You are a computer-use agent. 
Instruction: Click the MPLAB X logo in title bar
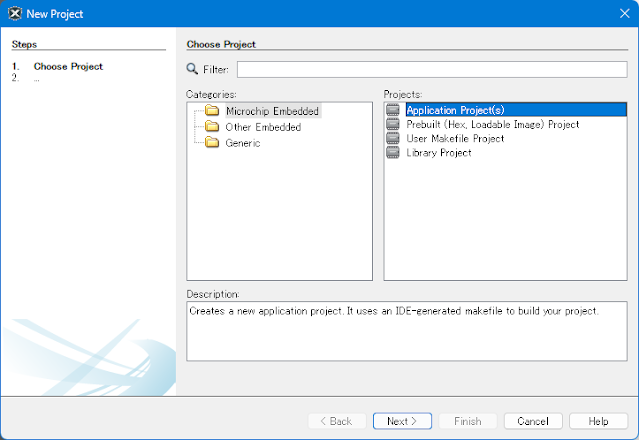[15, 13]
